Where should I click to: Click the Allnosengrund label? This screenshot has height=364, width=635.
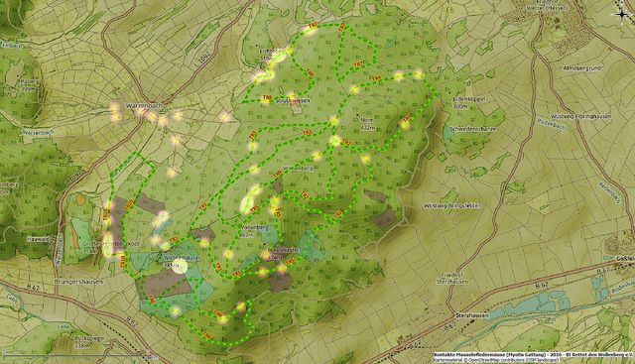(x=582, y=68)
